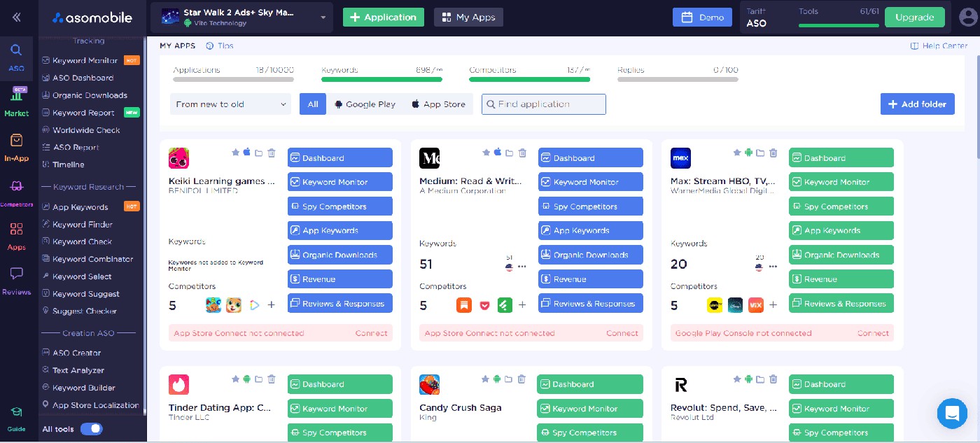Move Max: Stream HBO app to folder
The height and width of the screenshot is (443, 980).
pyautogui.click(x=761, y=153)
